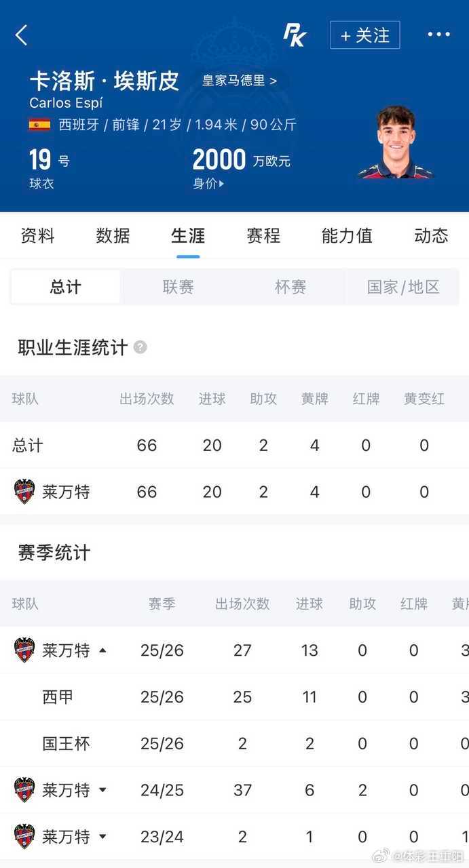
Task: Tap the back arrow icon
Action: tap(22, 35)
